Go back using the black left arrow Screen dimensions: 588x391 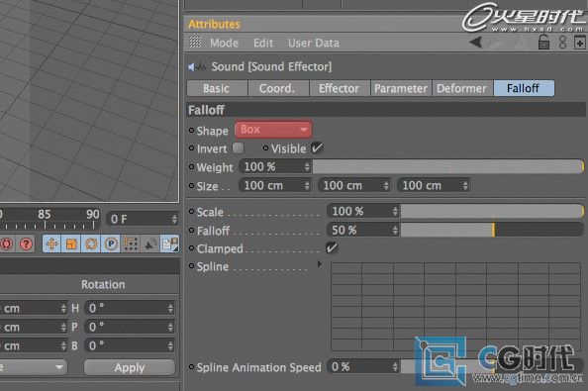point(475,42)
